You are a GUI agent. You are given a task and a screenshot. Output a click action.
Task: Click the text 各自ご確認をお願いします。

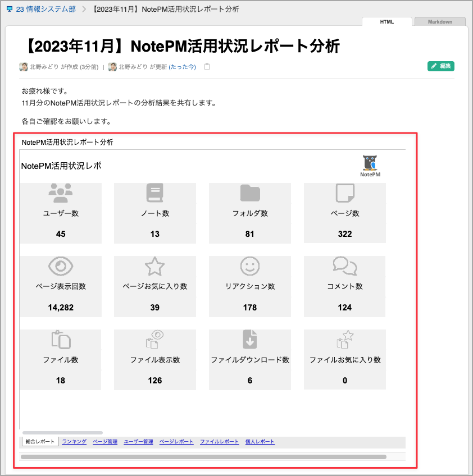point(66,121)
